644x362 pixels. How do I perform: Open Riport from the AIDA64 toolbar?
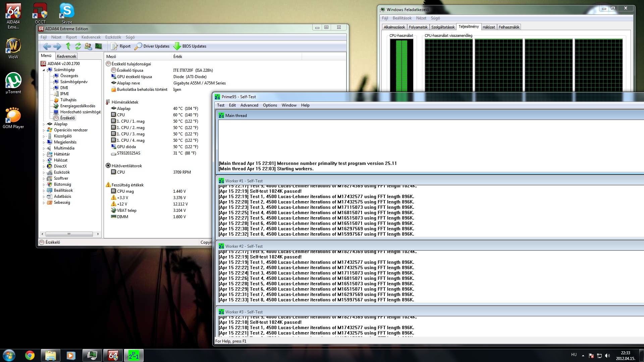(121, 46)
